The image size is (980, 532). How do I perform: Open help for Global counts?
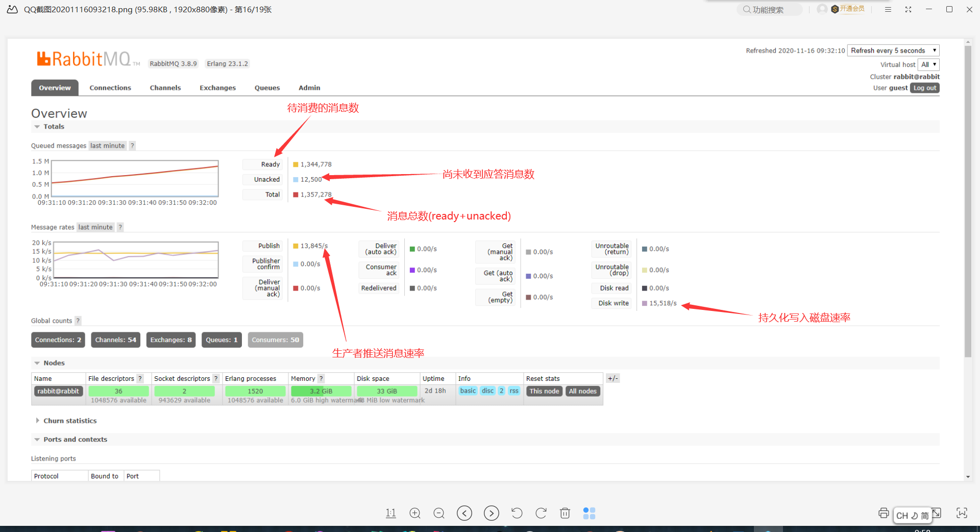point(78,321)
